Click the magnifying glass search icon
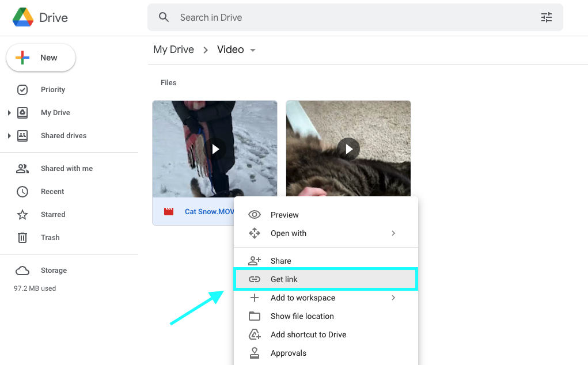588x365 pixels. pyautogui.click(x=164, y=17)
